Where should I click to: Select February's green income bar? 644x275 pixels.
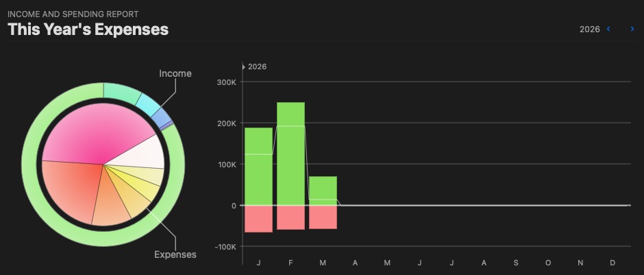point(290,154)
